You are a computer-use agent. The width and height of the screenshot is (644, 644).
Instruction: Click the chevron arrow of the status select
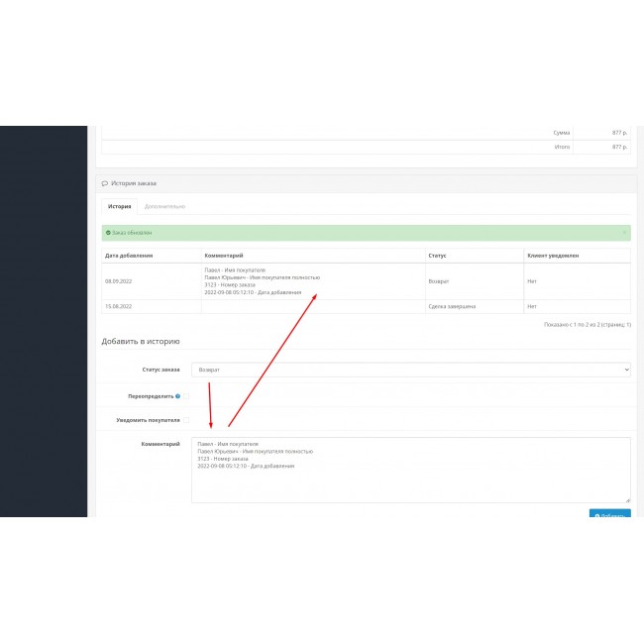pyautogui.click(x=624, y=370)
